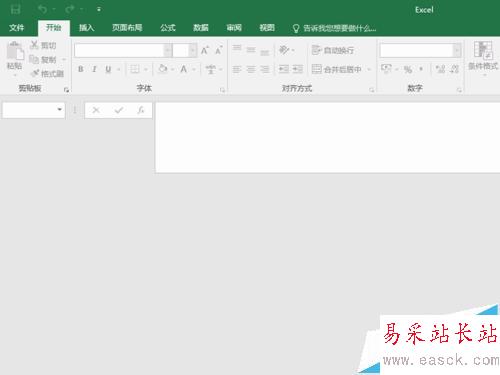Click the Comma Style icon
500x375 pixels.
[421, 69]
